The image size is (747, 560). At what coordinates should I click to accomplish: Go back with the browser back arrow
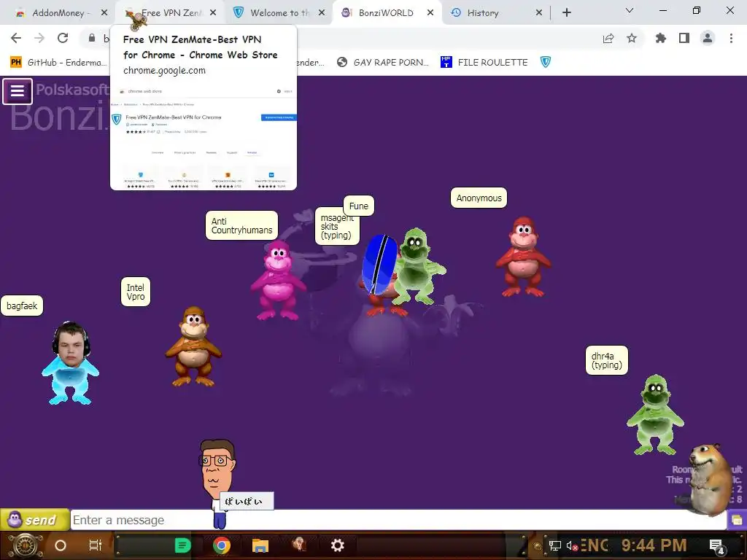tap(16, 38)
